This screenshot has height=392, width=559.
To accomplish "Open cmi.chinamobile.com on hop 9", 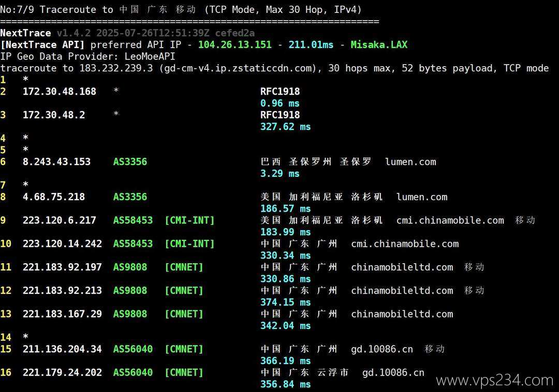I will click(450, 220).
